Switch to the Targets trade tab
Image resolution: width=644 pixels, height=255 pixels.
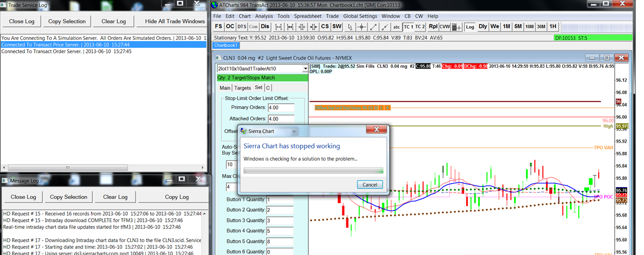tap(242, 88)
